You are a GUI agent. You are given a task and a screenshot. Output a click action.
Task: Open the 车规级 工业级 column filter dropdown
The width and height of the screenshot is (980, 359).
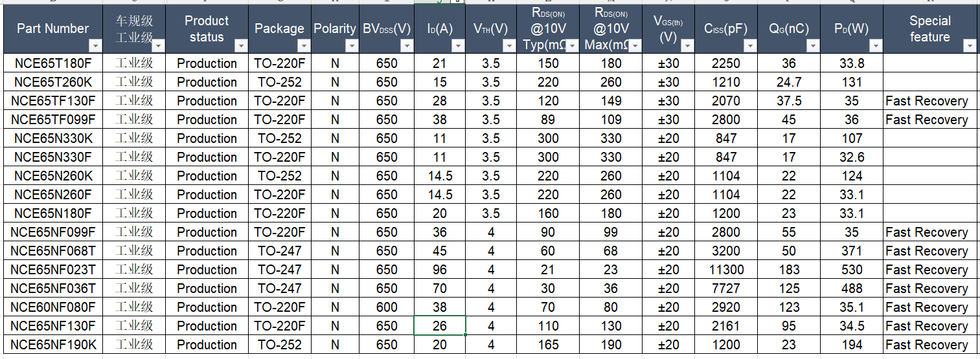[158, 46]
